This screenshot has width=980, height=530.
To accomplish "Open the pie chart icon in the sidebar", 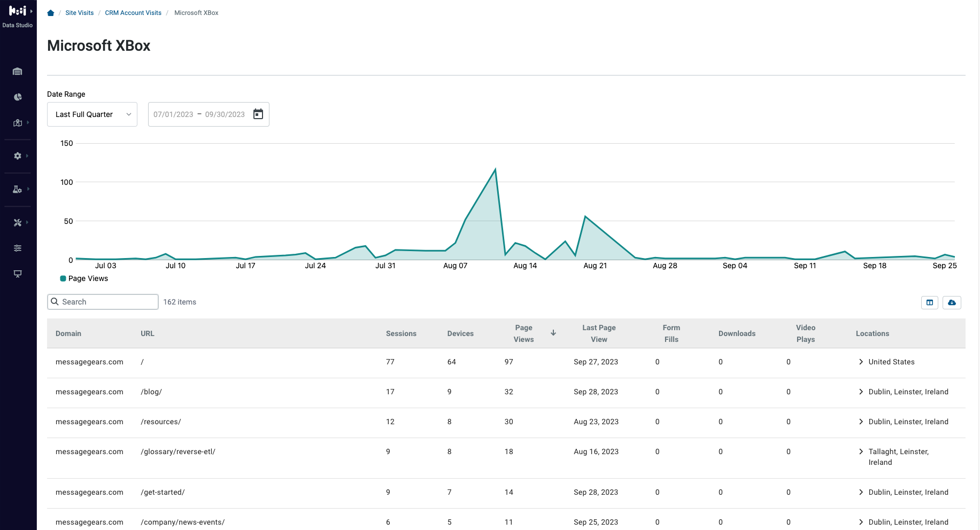I will pos(18,97).
